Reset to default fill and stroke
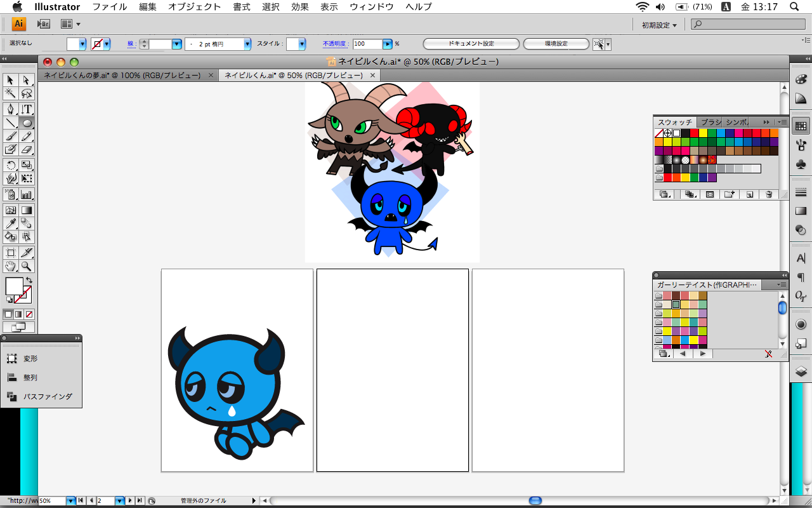This screenshot has width=812, height=508. click(9, 300)
